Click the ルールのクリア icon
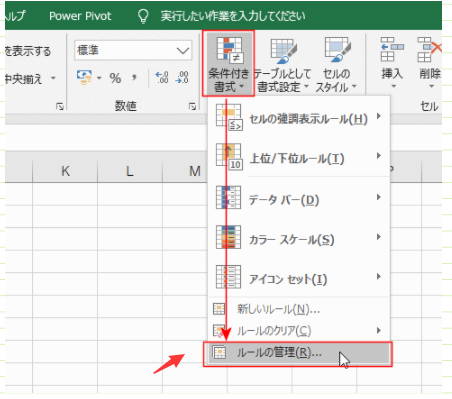This screenshot has height=399, width=452. (x=219, y=330)
